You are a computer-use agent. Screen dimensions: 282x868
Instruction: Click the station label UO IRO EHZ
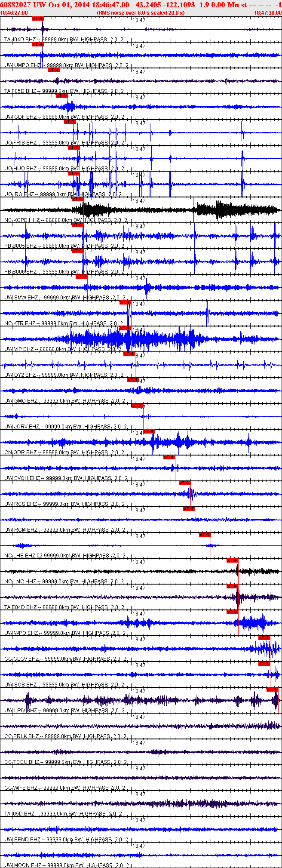pyautogui.click(x=19, y=194)
